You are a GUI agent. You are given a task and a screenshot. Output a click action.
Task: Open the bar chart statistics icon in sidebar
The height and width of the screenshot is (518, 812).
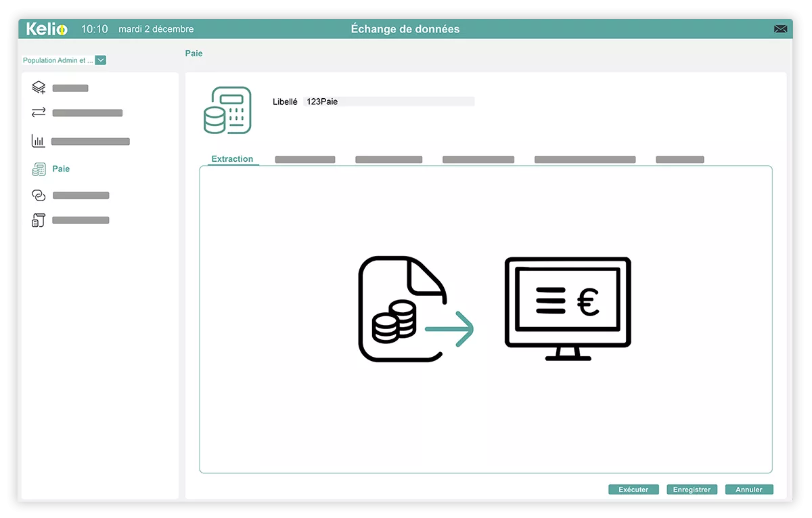[39, 141]
